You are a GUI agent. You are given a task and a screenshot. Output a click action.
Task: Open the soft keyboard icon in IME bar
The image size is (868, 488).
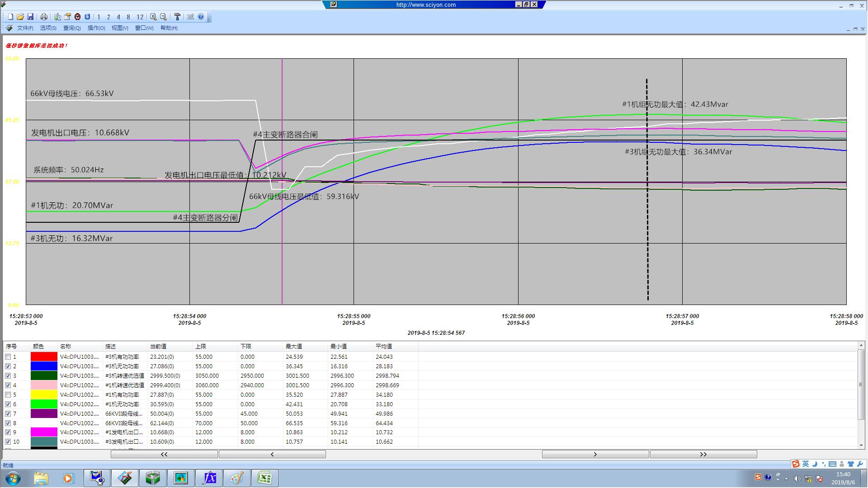832,464
